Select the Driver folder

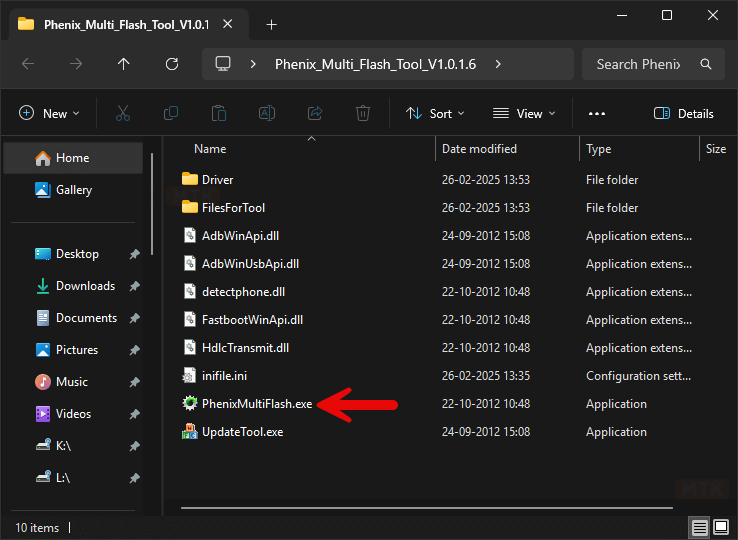(x=217, y=180)
